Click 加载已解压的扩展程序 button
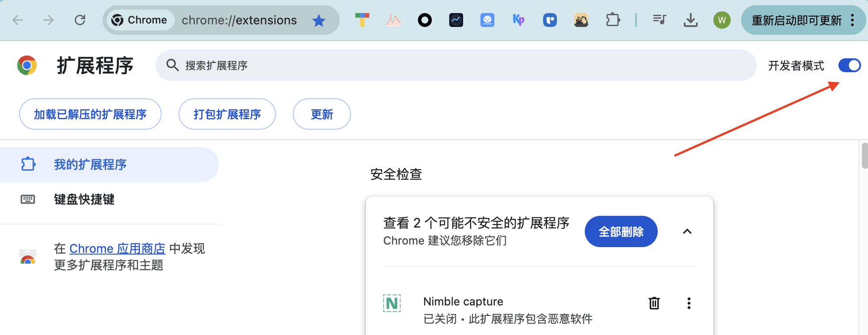This screenshot has height=335, width=868. 90,114
